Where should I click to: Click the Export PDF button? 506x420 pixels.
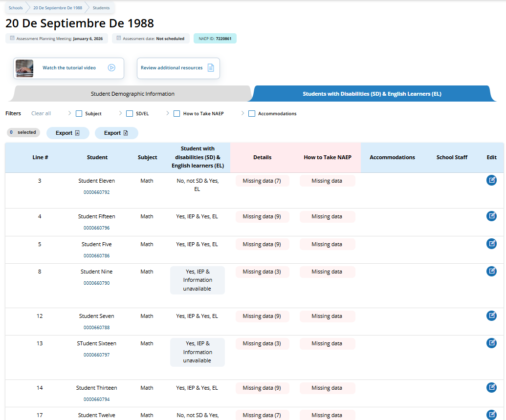click(67, 133)
